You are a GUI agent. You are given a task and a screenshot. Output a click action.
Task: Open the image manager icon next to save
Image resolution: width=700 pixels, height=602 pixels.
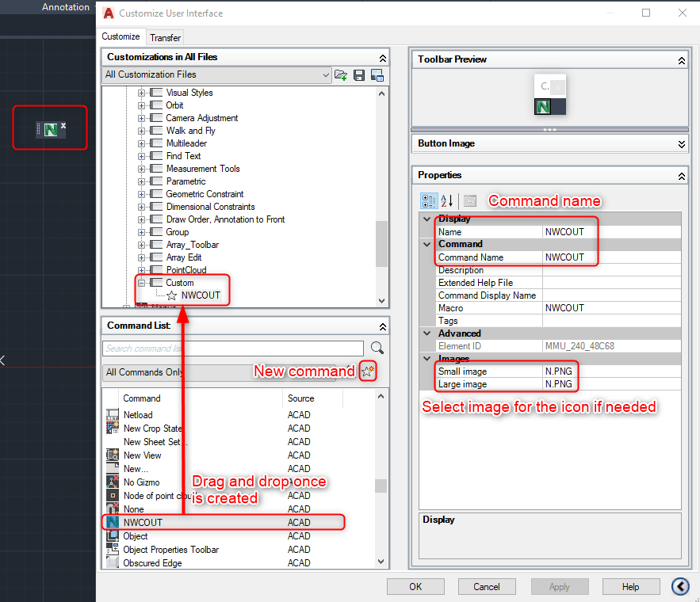tap(378, 74)
